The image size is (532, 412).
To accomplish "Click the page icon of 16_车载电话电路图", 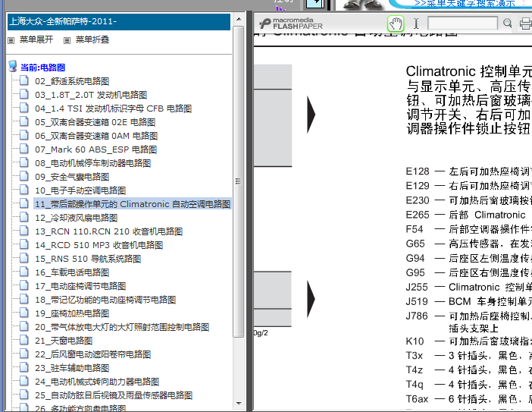I will pos(24,272).
